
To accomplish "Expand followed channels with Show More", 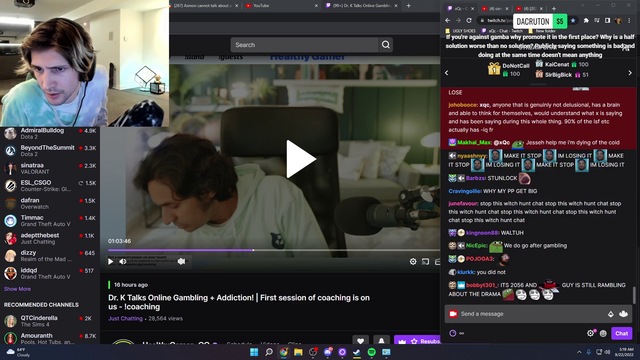I will pyautogui.click(x=17, y=289).
